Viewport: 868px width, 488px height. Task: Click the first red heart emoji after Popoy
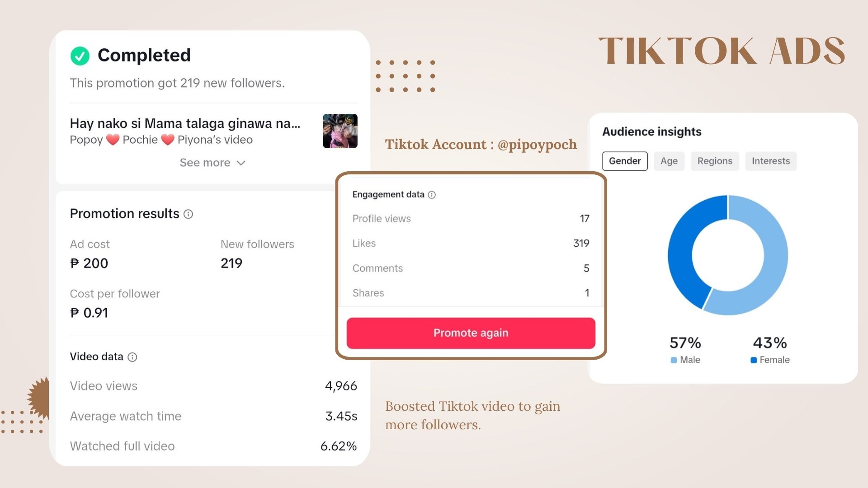113,140
